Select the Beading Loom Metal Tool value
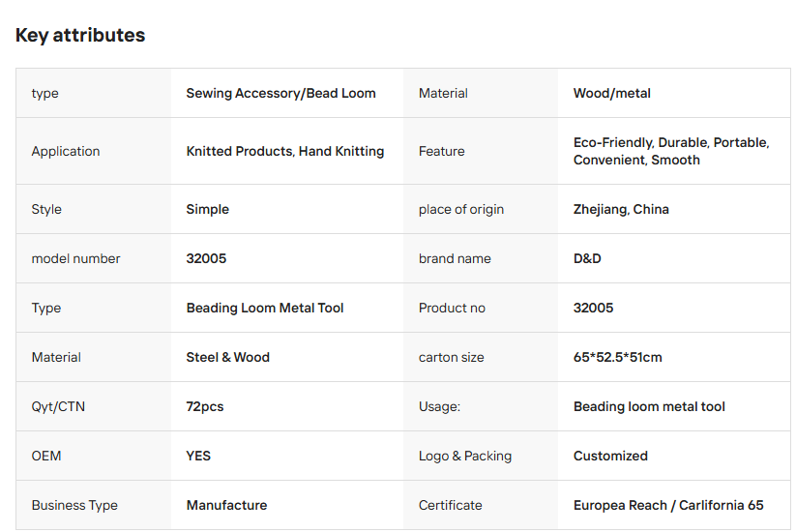Screen dimensions: 796x532 click(264, 309)
